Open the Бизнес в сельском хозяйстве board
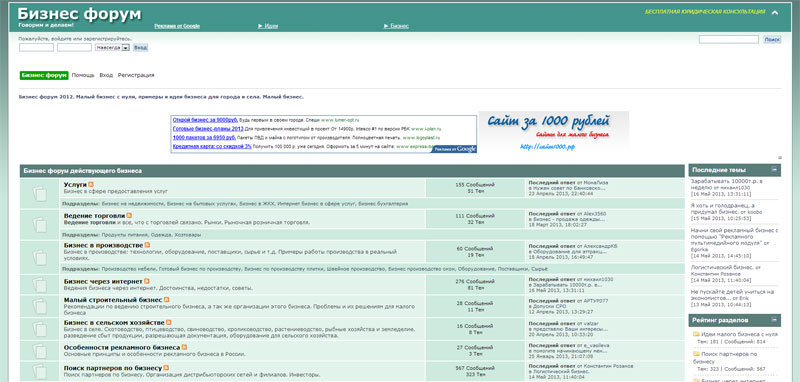This screenshot has width=800, height=382. coord(114,323)
